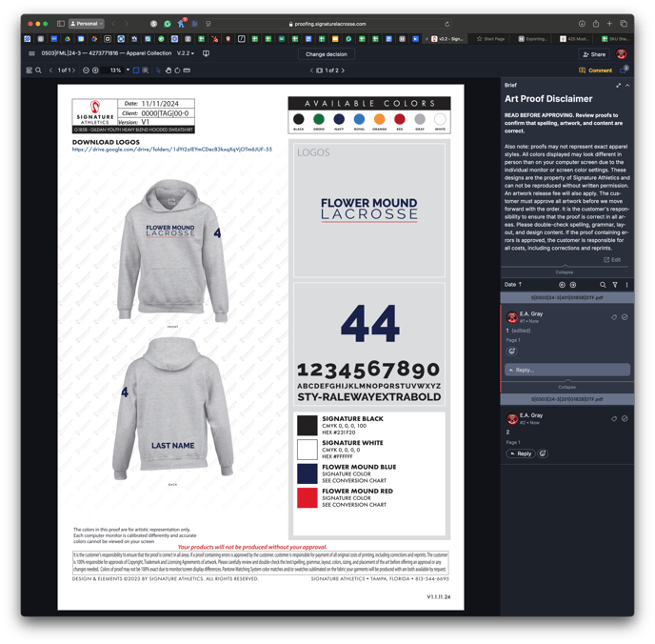Viewport: 655px width, 644px height.
Task: Search comments with the magnifier icon
Action: 603,285
